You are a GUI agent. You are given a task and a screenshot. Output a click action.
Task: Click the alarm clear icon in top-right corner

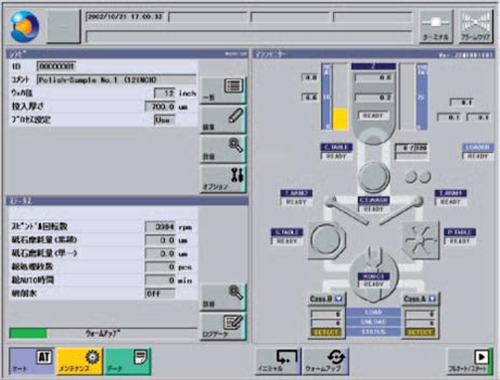(x=476, y=27)
